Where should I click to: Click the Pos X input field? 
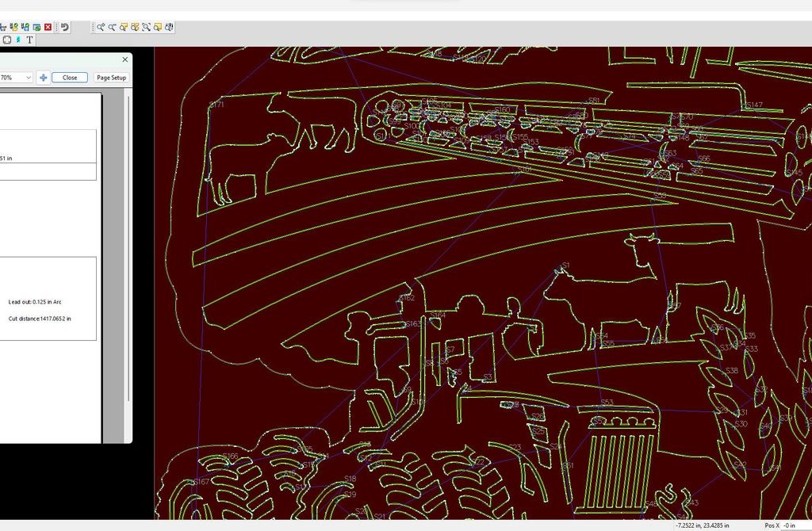pos(795,525)
